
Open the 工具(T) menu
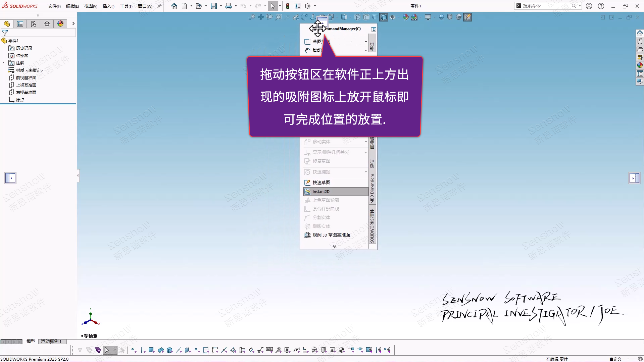tap(126, 6)
